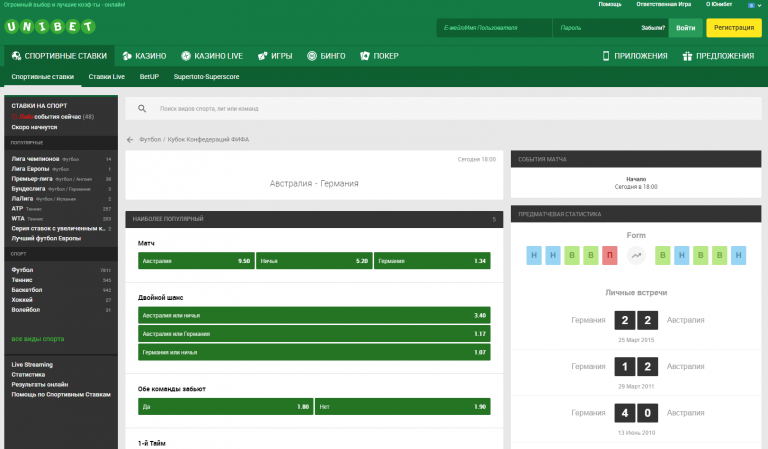
Task: Bet on Ничья at 5.20
Action: pyautogui.click(x=314, y=261)
